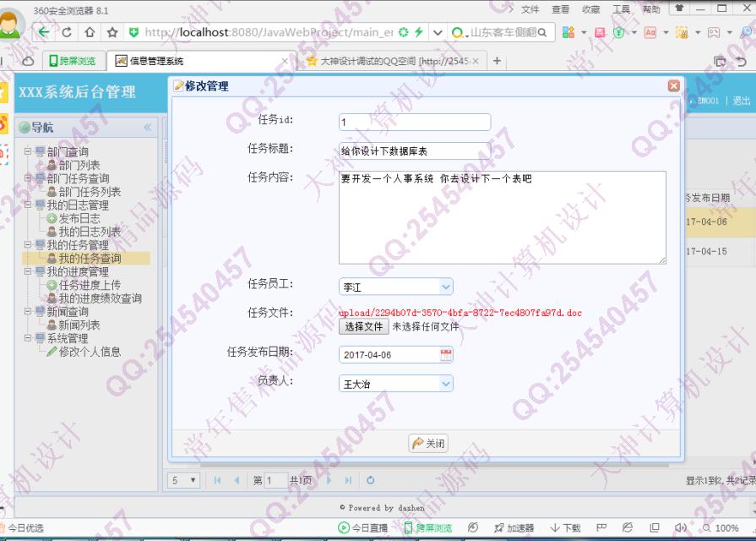
Task: Toggle the sound speaker icon in status bar
Action: 680,528
